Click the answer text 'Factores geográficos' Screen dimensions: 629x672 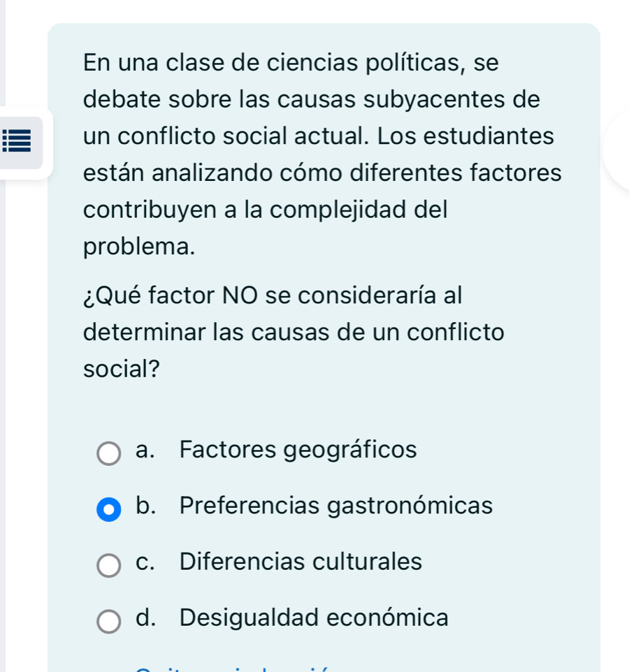click(298, 450)
